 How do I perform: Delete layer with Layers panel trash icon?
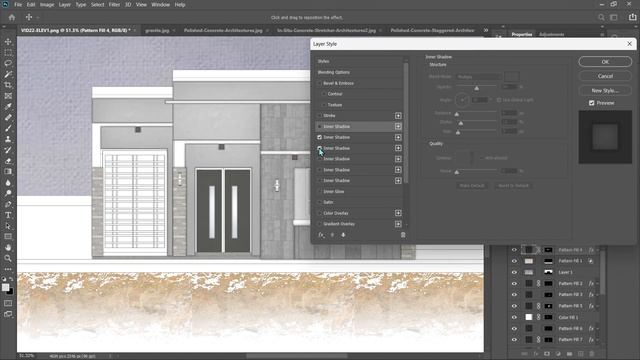pos(592,353)
